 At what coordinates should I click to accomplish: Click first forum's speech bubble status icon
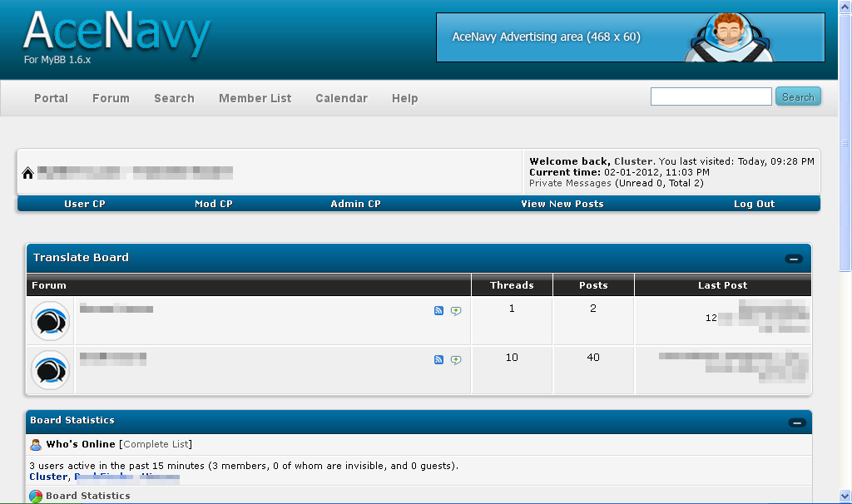50,321
